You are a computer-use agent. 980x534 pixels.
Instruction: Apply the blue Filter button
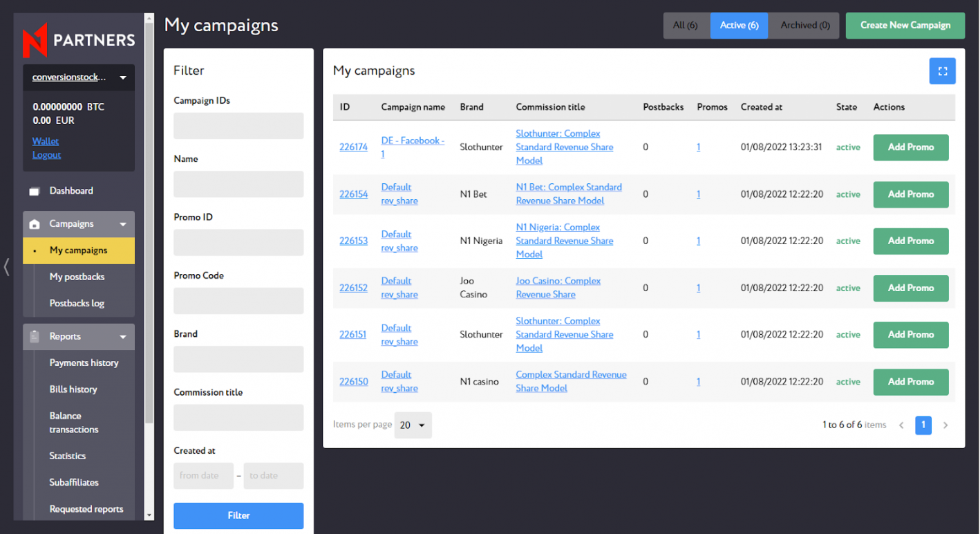[238, 516]
